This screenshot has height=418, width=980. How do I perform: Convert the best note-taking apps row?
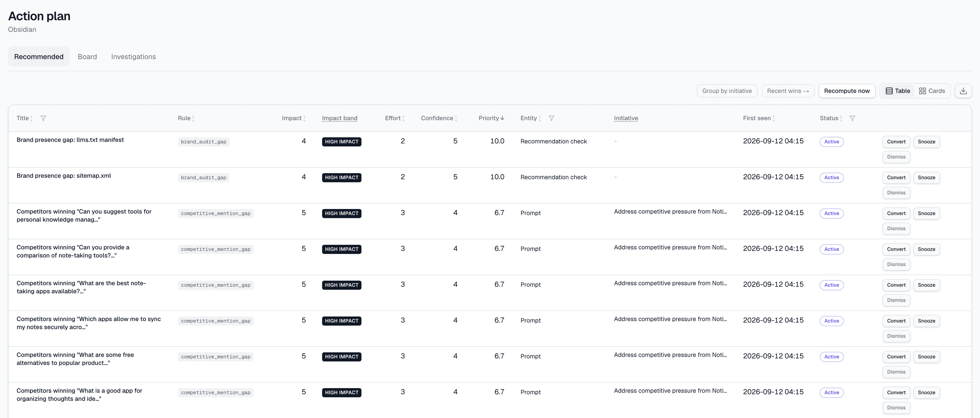pyautogui.click(x=896, y=285)
